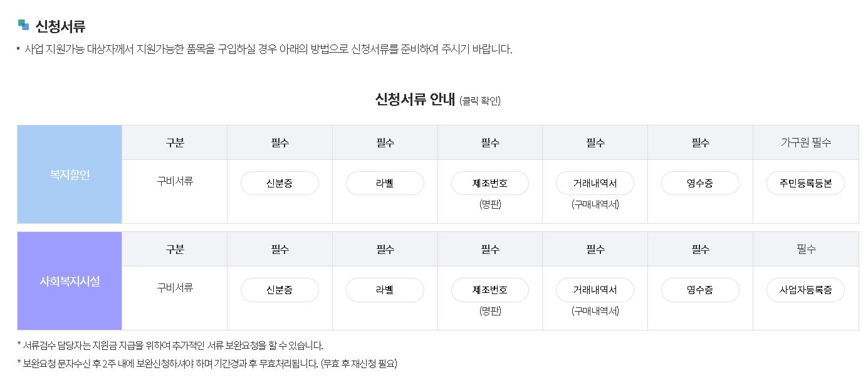The height and width of the screenshot is (380, 868).
Task: Open 영수증 in the 복지할인 row
Action: pyautogui.click(x=700, y=183)
